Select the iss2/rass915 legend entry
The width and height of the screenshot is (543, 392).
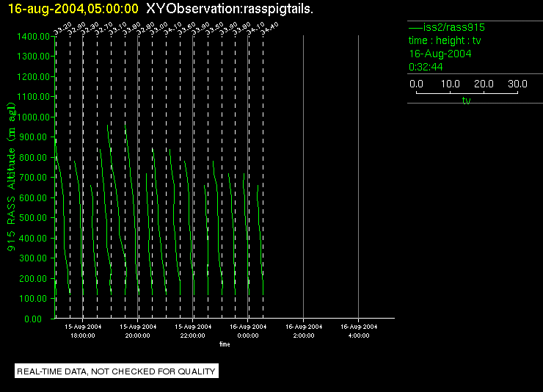pyautogui.click(x=447, y=27)
